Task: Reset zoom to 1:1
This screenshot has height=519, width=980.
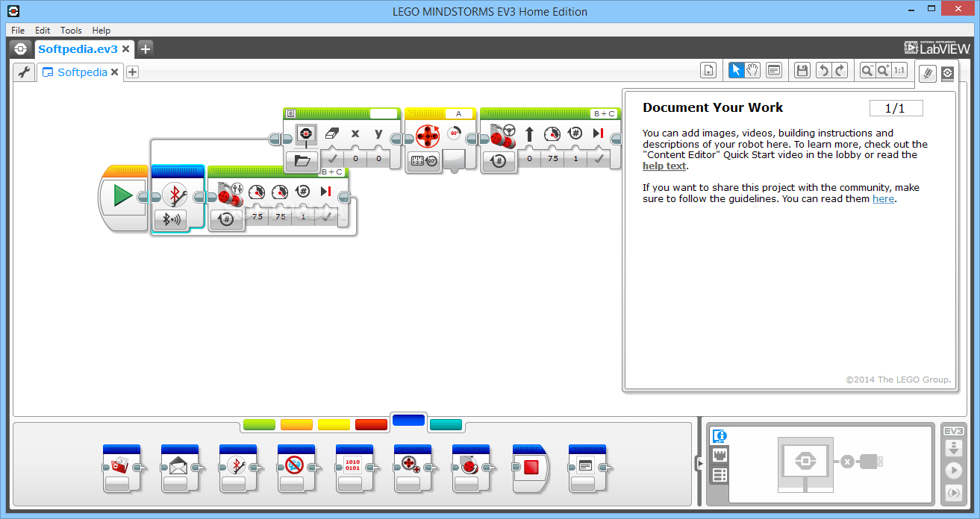Action: pyautogui.click(x=899, y=70)
